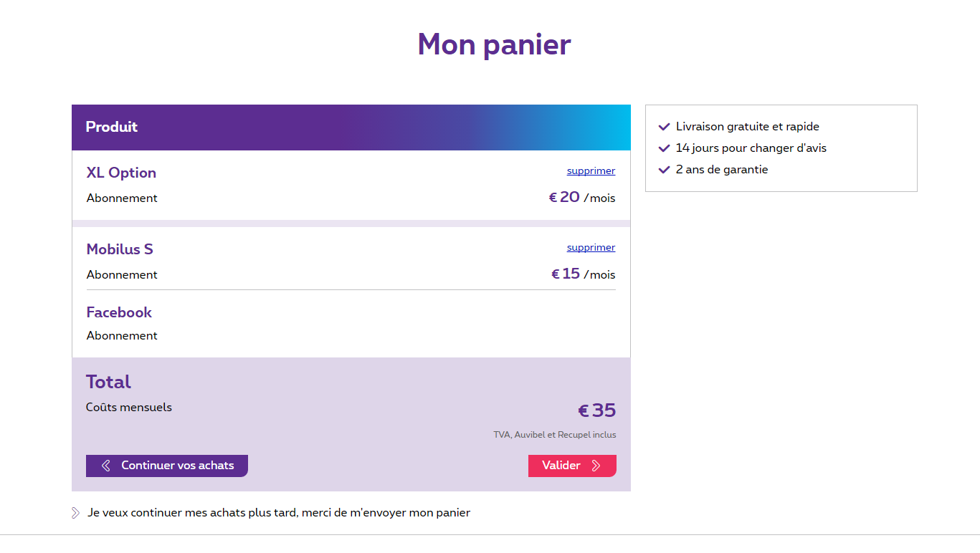980x553 pixels.
Task: Click the €35 monthly total amount
Action: (x=596, y=410)
